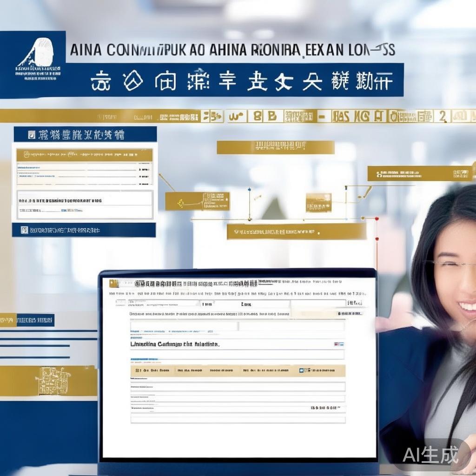Click the gold header bar inside the left white card

click(85, 155)
